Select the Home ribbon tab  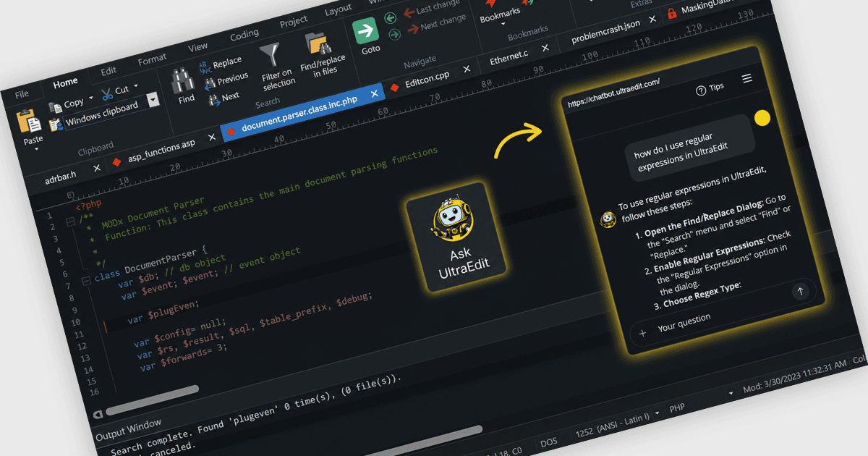pos(66,83)
